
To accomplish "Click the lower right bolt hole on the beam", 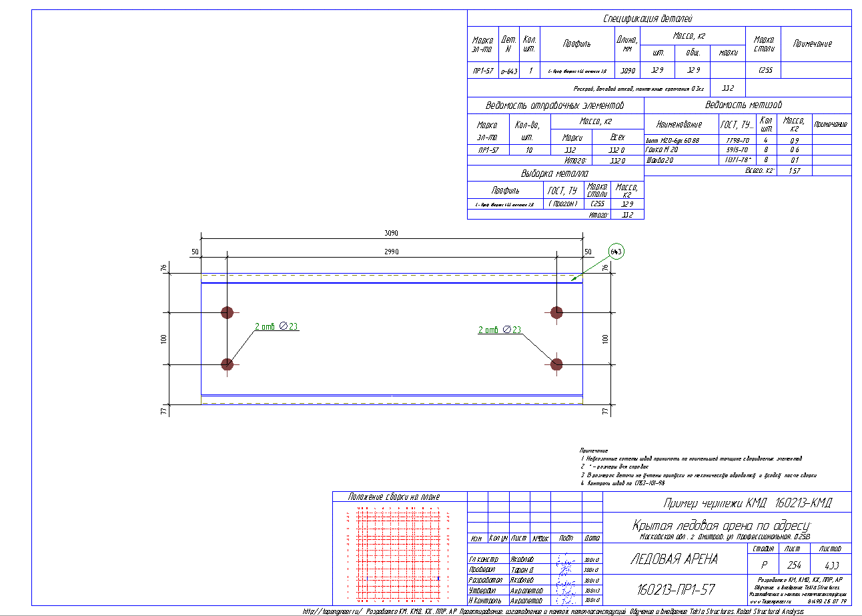I will click(556, 364).
